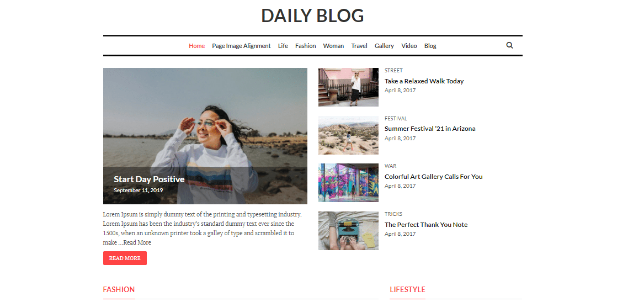Select the Video menu item
Image resolution: width=644 pixels, height=307 pixels.
409,46
